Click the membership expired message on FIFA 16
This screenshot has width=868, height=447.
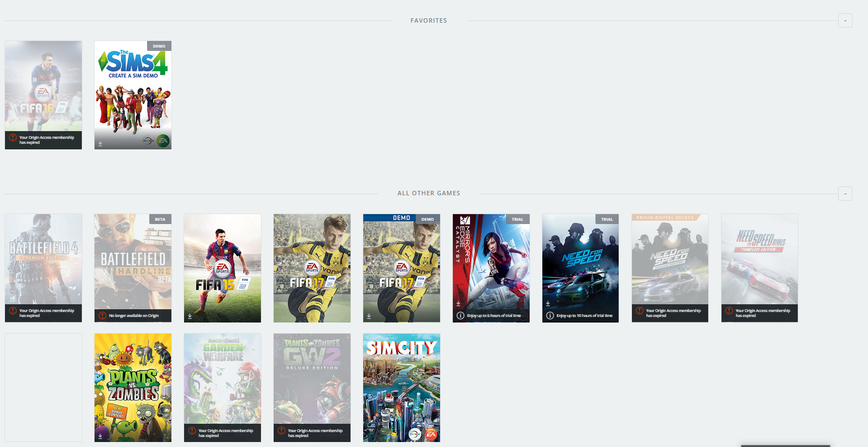46,140
